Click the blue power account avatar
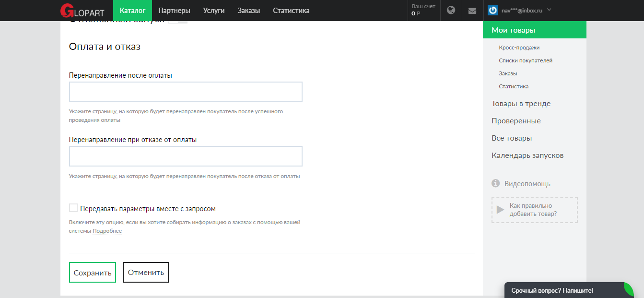This screenshot has height=298, width=644. pos(493,10)
